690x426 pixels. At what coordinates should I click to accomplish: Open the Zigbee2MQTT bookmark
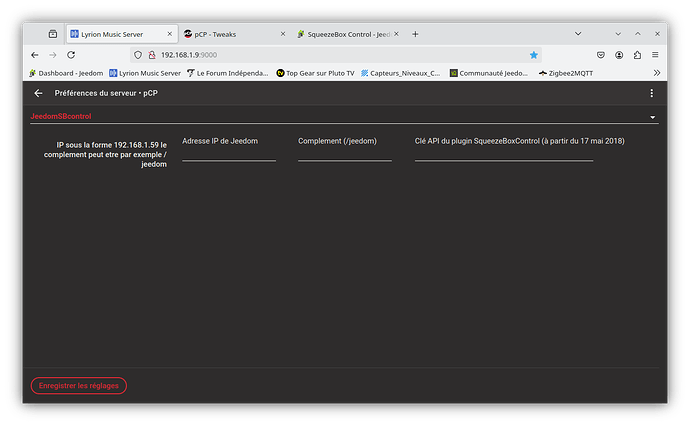pos(575,73)
